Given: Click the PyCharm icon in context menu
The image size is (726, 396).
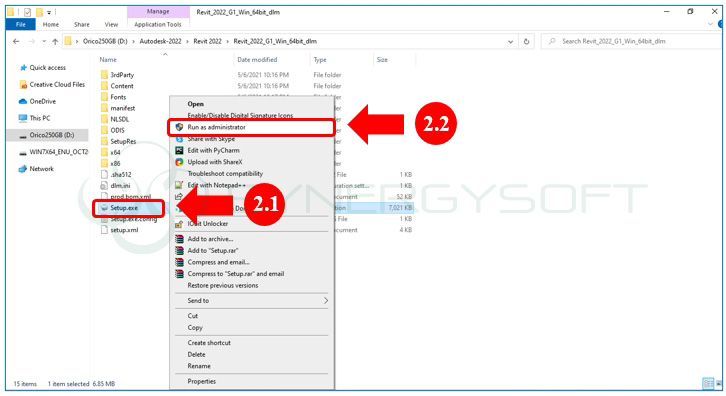Looking at the screenshot, I should point(179,150).
